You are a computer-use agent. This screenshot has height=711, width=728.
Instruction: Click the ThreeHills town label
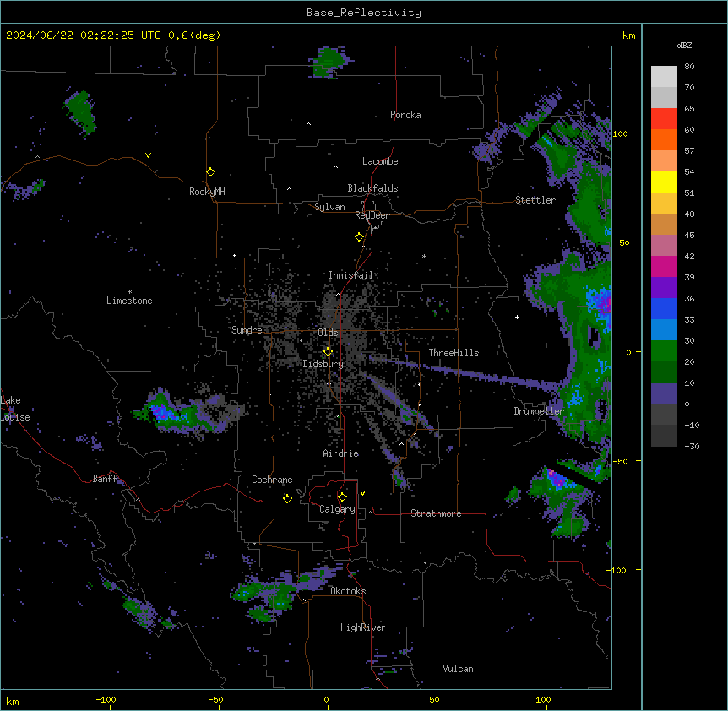(x=454, y=353)
